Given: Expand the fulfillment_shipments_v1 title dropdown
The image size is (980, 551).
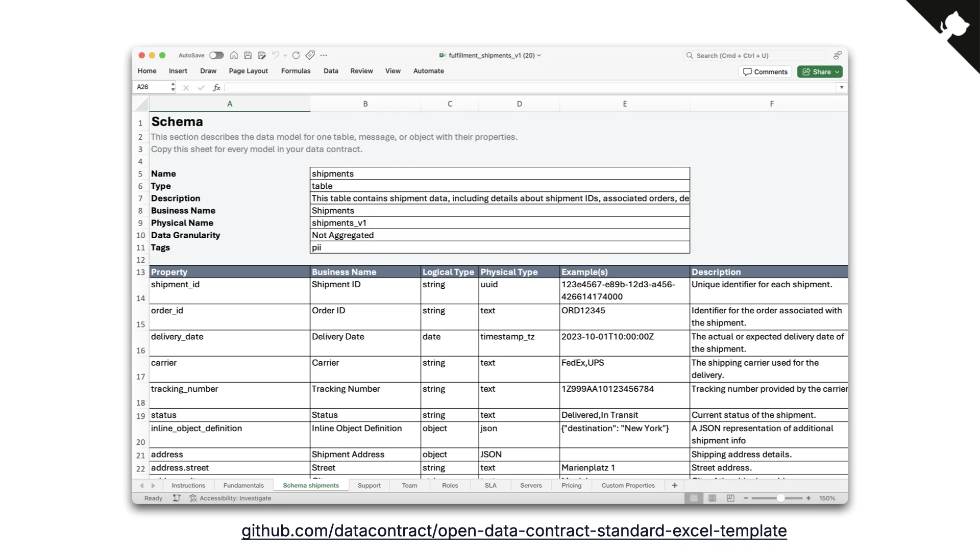Looking at the screenshot, I should coord(540,55).
